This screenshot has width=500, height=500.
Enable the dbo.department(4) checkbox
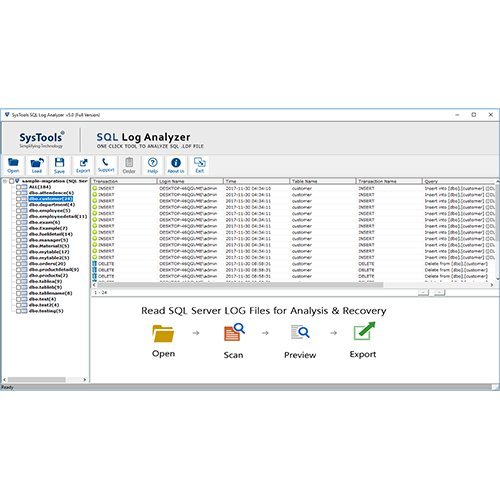tap(19, 205)
